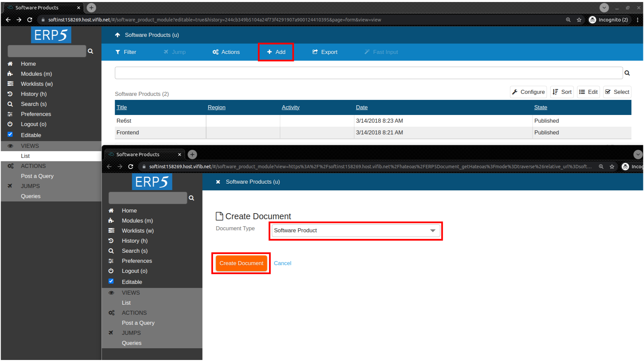Click the Create Document button
The image size is (644, 362).
pos(241,263)
